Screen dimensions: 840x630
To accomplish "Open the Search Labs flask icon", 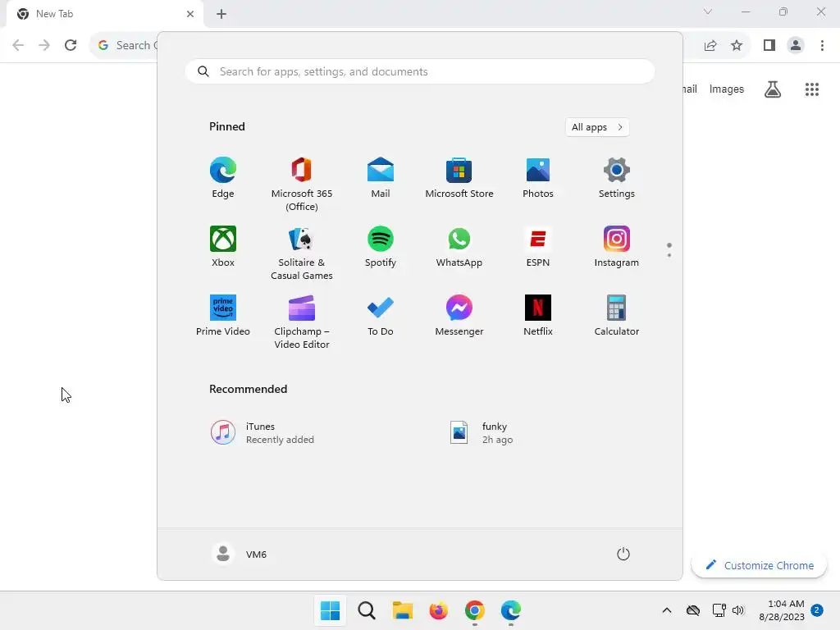I will coord(773,89).
